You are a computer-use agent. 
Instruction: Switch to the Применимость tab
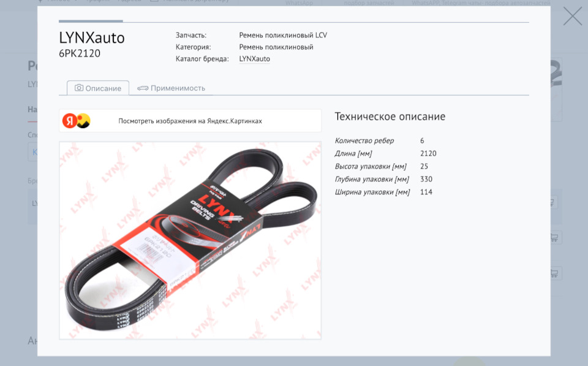(x=171, y=88)
